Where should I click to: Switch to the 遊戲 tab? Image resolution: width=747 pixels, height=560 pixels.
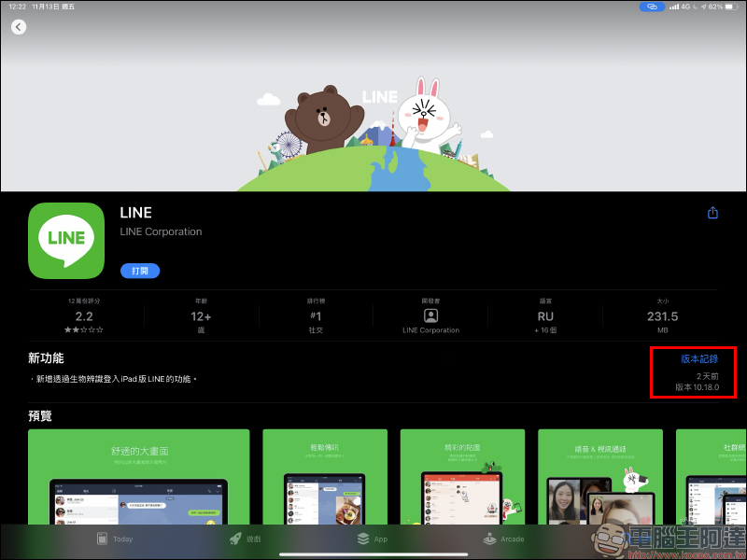pos(245,539)
